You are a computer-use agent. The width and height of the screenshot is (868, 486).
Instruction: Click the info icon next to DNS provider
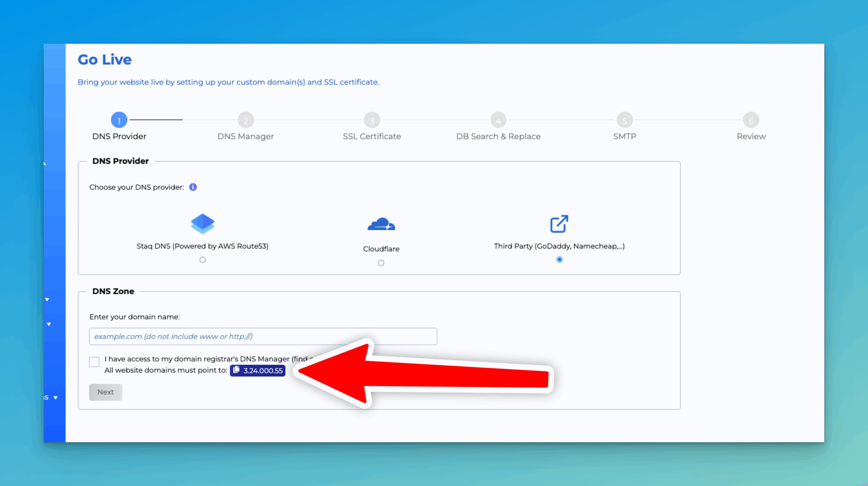point(193,187)
